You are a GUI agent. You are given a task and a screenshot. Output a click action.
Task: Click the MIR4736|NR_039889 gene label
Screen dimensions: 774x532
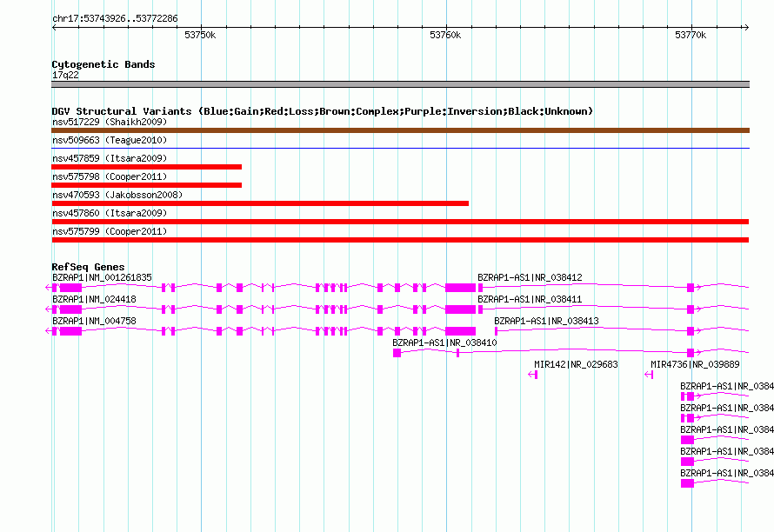[695, 365]
